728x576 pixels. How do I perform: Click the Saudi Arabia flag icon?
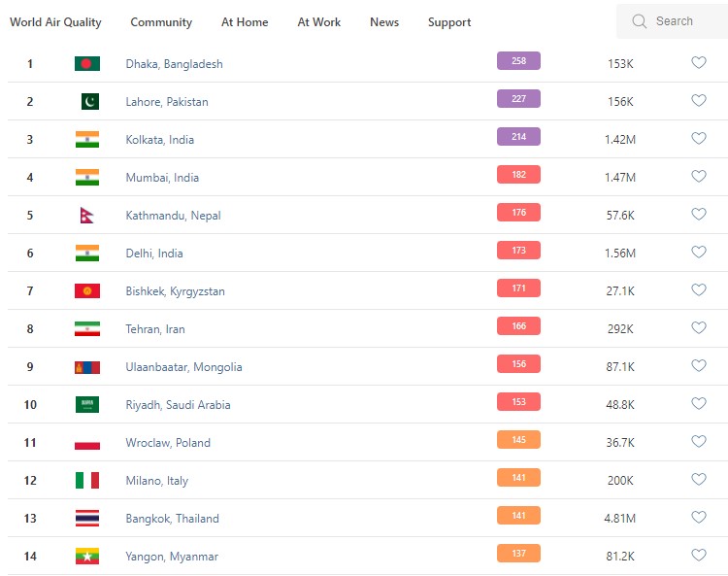pos(87,405)
